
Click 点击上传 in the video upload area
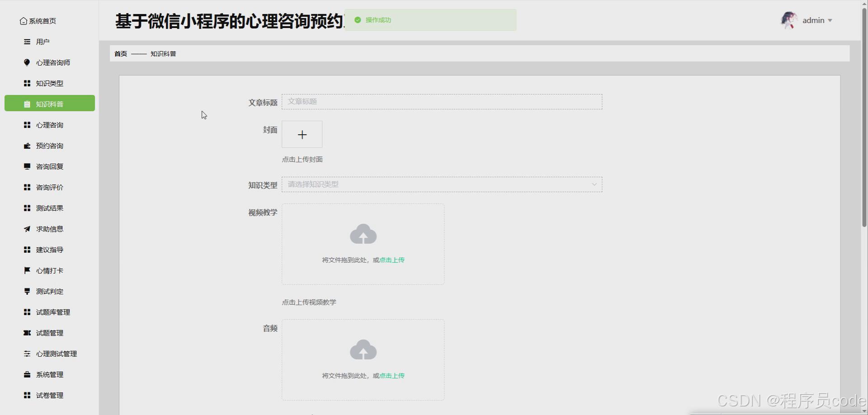tap(392, 259)
